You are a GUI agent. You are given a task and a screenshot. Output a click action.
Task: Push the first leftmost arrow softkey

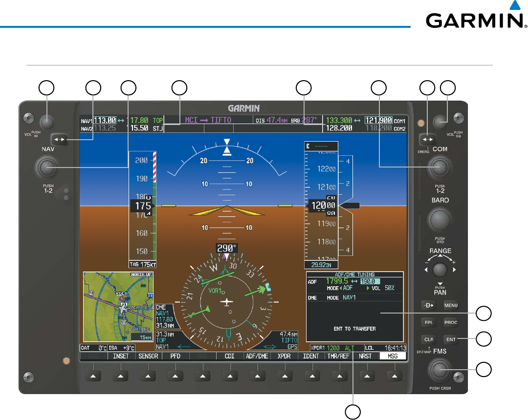[93, 376]
